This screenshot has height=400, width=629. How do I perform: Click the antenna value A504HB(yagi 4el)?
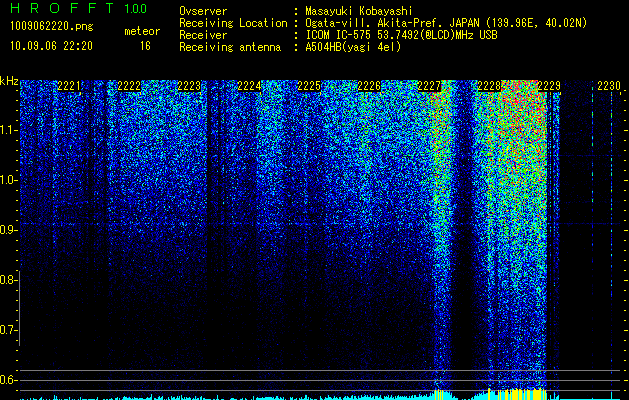353,47
